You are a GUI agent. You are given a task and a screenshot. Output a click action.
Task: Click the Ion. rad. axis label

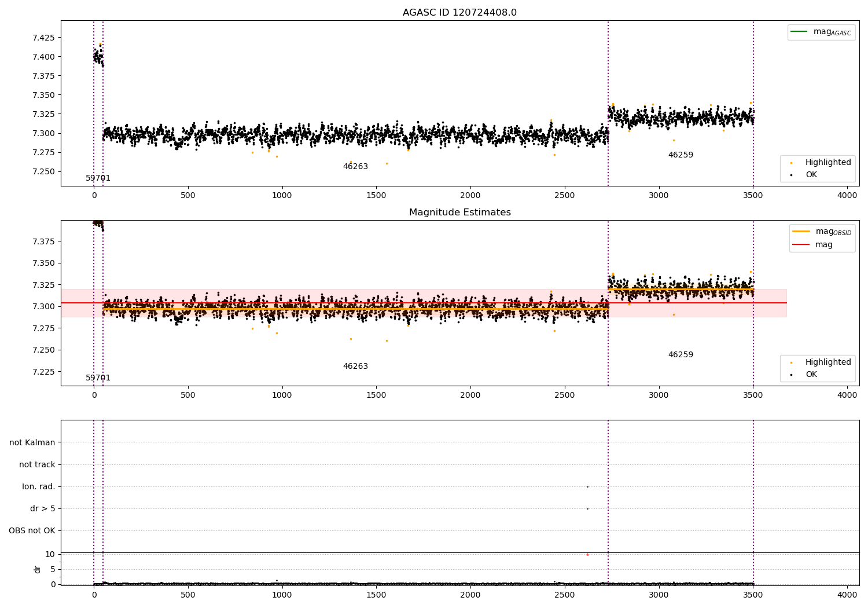coord(39,486)
